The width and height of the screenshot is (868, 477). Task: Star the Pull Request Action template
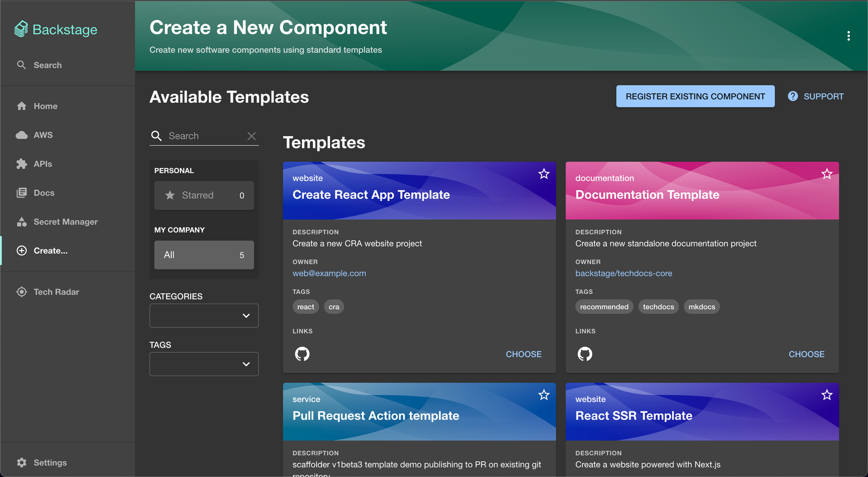[x=544, y=395]
